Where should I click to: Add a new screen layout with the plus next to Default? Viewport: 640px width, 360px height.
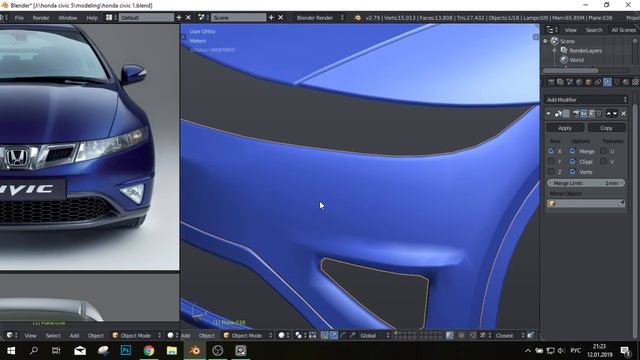[x=179, y=18]
